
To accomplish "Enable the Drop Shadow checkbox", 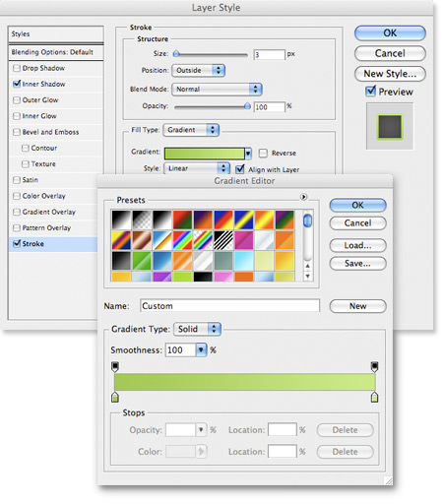I will tap(17, 68).
